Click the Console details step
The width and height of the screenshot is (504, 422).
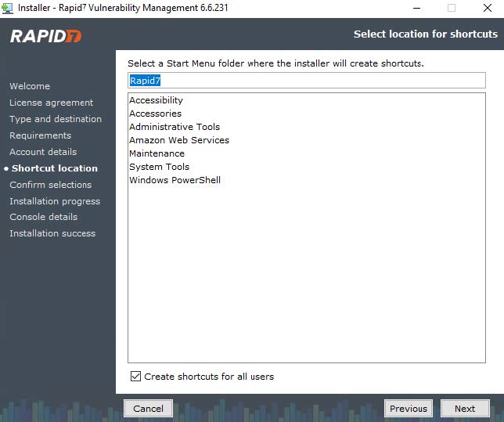(x=43, y=217)
